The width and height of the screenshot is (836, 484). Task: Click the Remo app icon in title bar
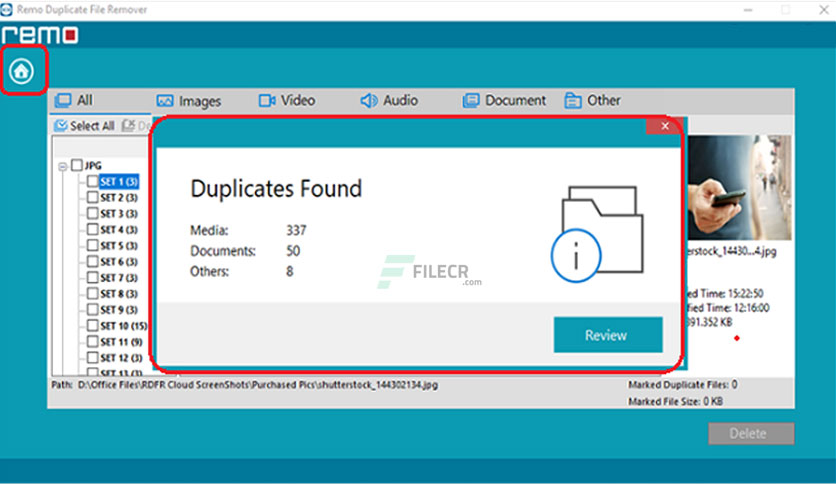(x=6, y=10)
